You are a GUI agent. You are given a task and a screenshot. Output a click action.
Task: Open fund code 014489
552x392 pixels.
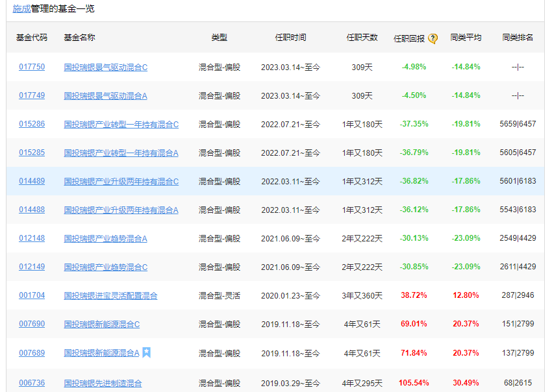tap(32, 181)
